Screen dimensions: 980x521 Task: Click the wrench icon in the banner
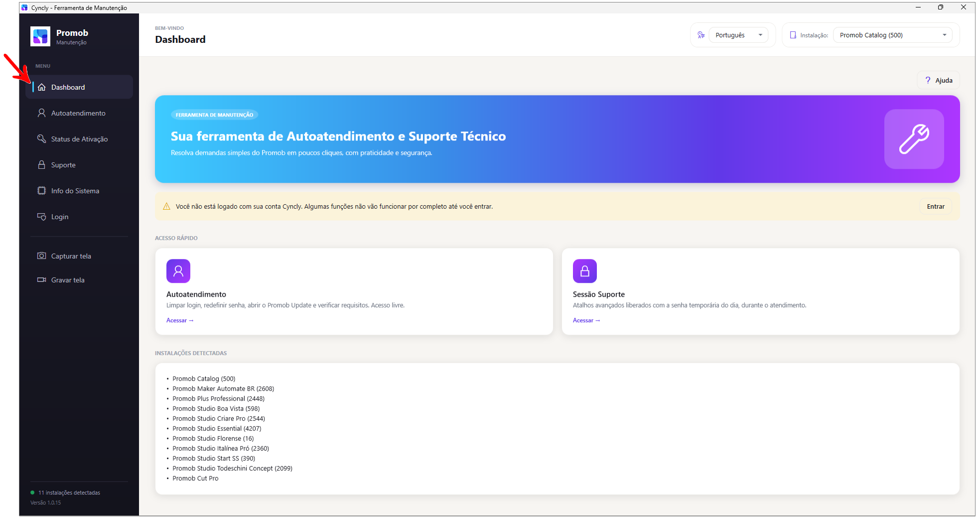(914, 139)
